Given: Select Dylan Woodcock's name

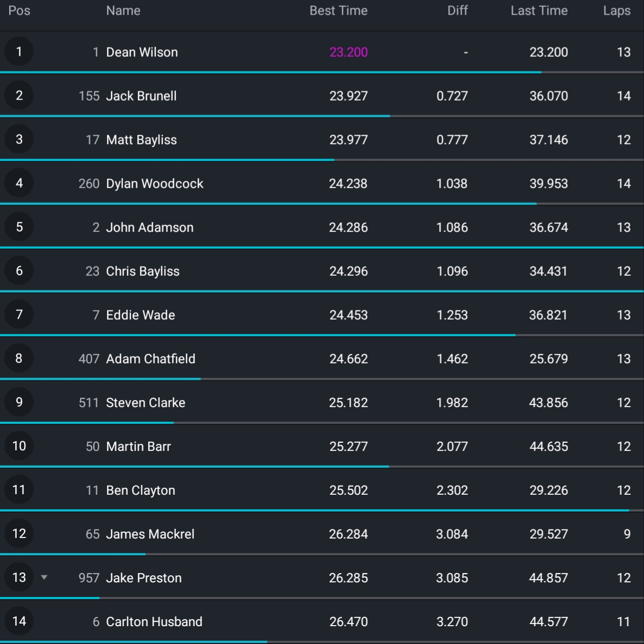Looking at the screenshot, I should coord(155,183).
